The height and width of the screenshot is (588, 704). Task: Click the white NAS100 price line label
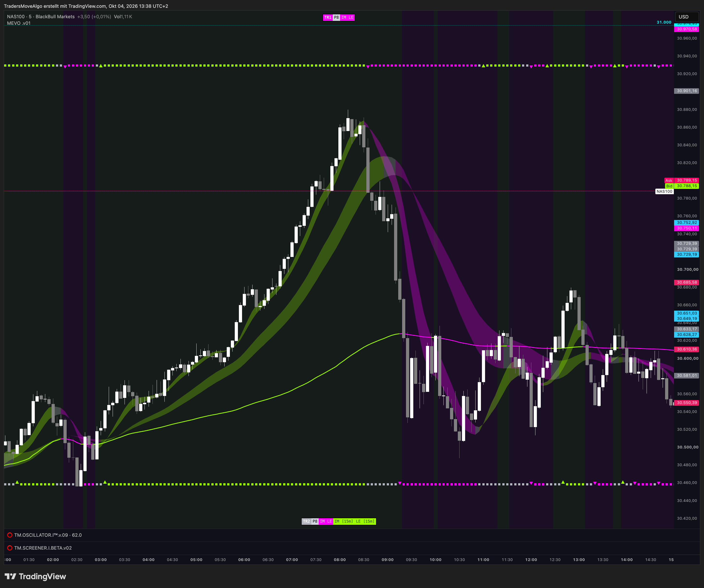point(664,192)
